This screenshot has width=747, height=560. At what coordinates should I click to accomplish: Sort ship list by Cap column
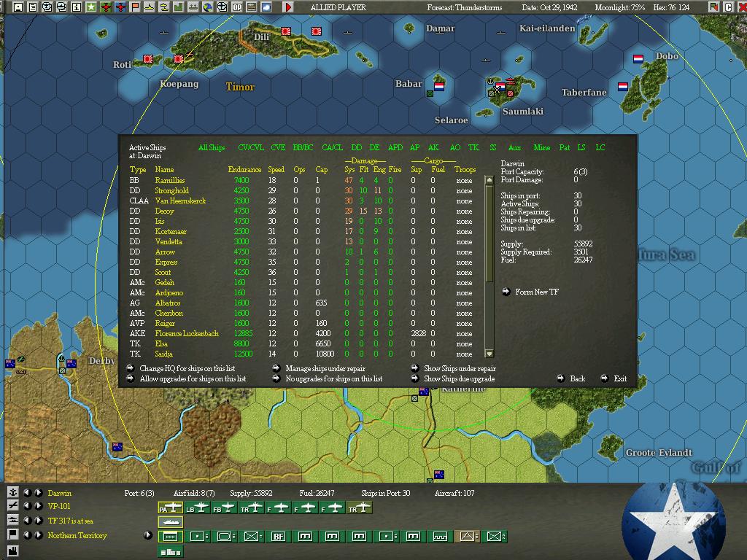(322, 169)
